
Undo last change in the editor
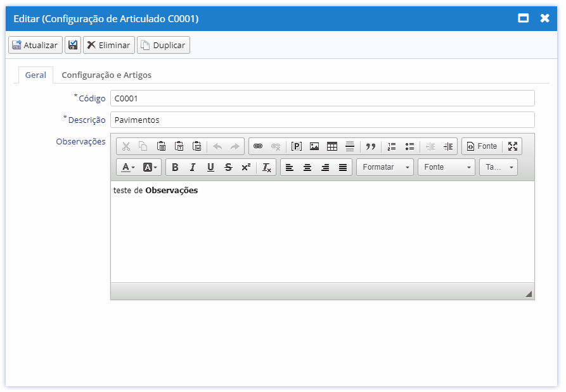click(217, 146)
